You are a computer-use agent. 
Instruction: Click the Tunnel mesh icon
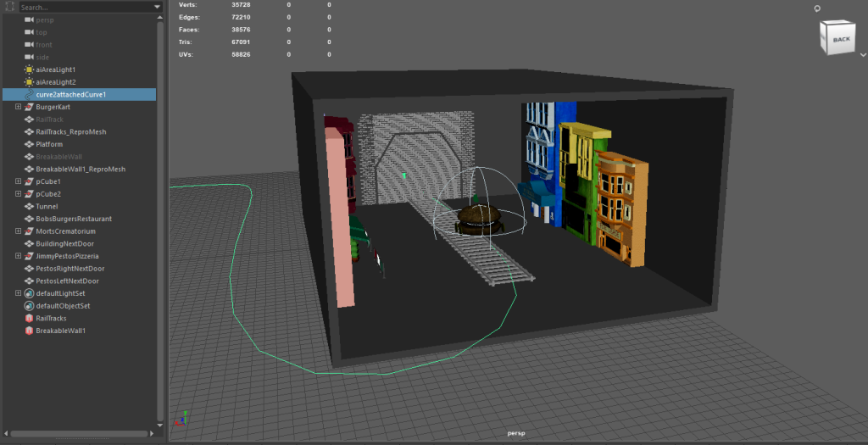pos(29,206)
